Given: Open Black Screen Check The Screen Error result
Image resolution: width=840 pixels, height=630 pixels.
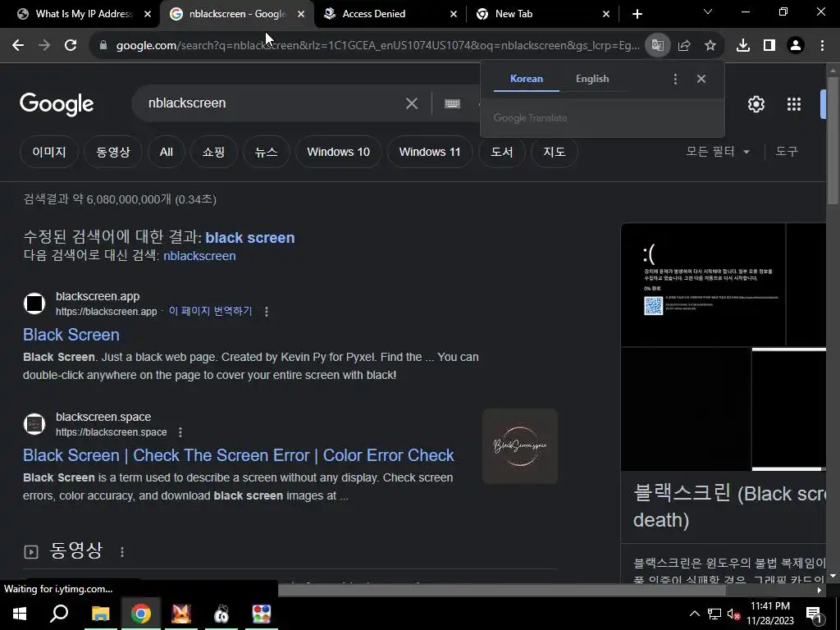Looking at the screenshot, I should (x=239, y=455).
